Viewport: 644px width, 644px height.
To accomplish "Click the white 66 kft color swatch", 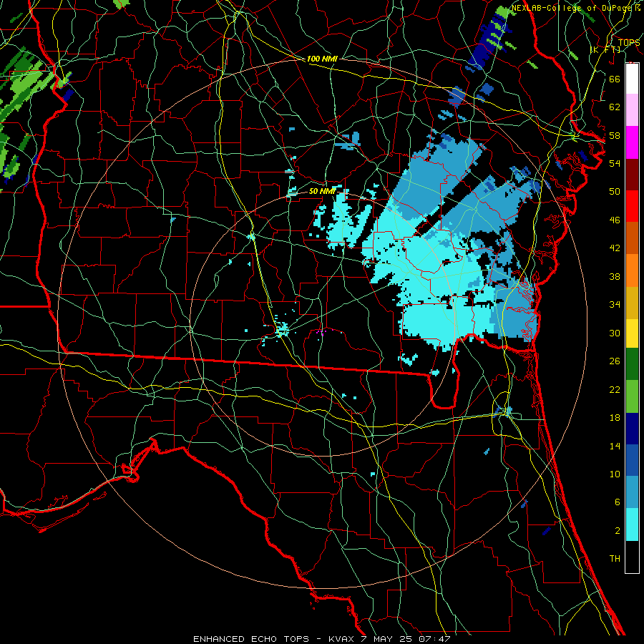I will (632, 79).
